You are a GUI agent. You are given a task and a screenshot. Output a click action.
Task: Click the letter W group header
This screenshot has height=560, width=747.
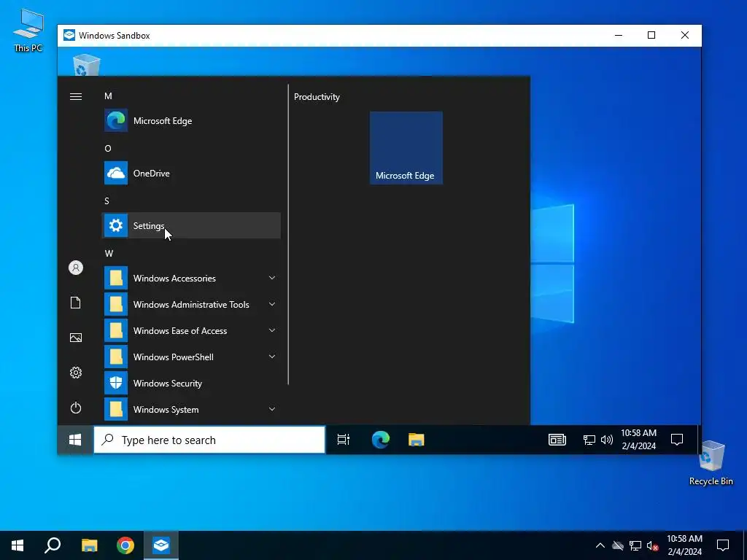[109, 253]
